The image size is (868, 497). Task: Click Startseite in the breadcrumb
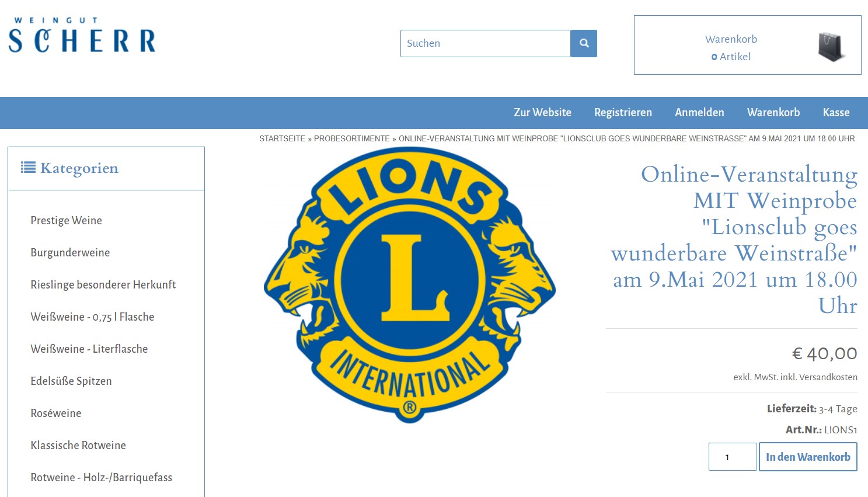[x=282, y=138]
